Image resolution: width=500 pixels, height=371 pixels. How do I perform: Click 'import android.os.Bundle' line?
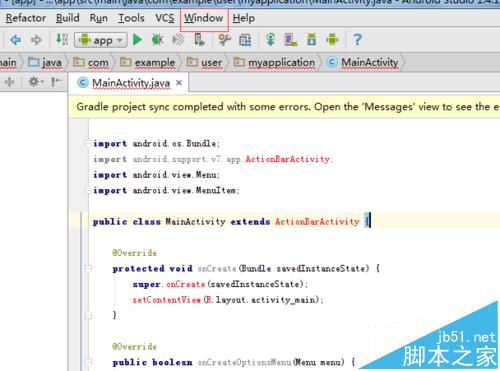pyautogui.click(x=156, y=143)
